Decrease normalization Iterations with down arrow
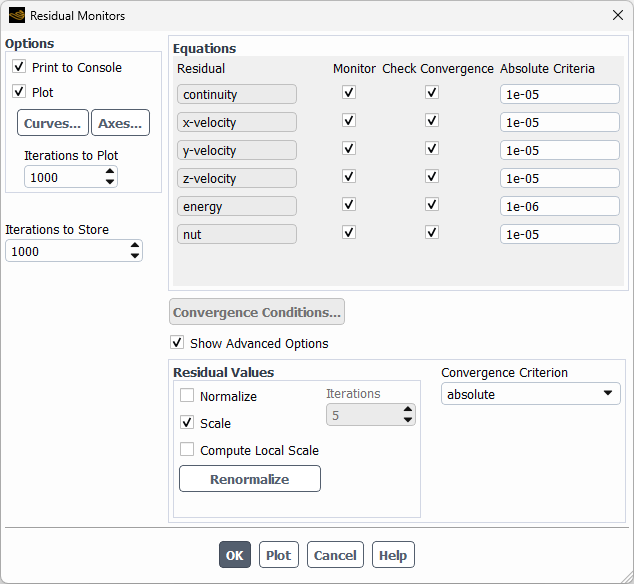Screen dimensions: 634x584 [408, 421]
